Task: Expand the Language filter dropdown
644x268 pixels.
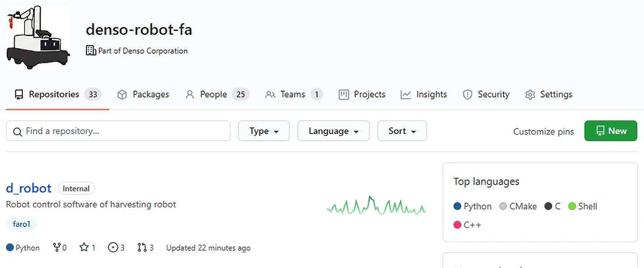Action: tap(334, 131)
